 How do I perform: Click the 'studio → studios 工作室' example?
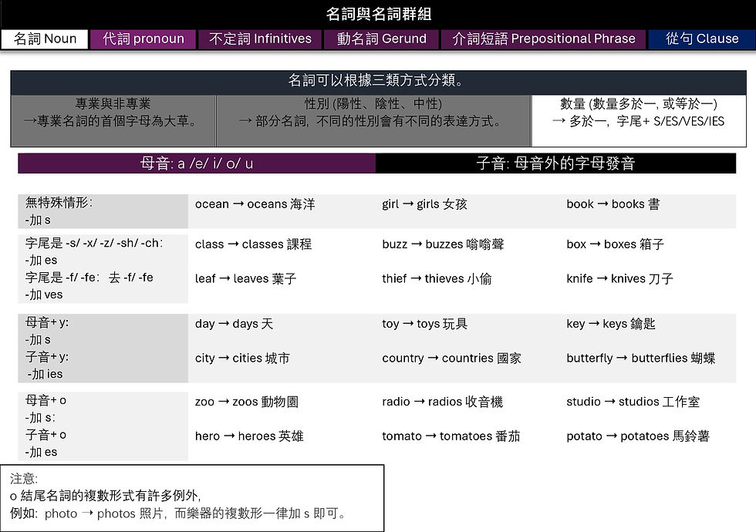pyautogui.click(x=633, y=402)
